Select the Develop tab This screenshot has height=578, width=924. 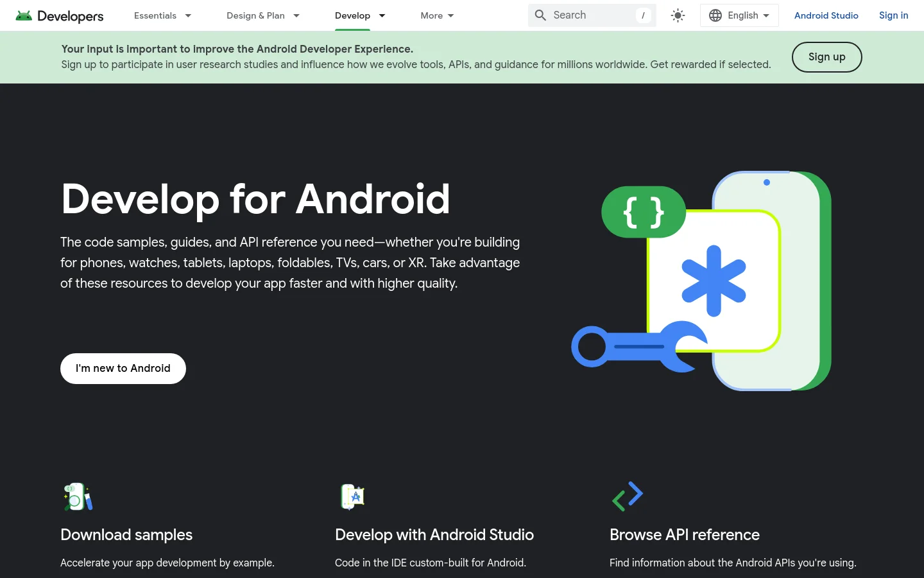[352, 15]
